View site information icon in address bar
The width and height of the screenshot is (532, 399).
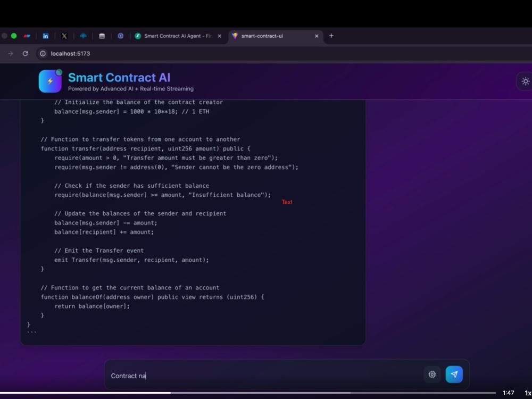pyautogui.click(x=43, y=54)
